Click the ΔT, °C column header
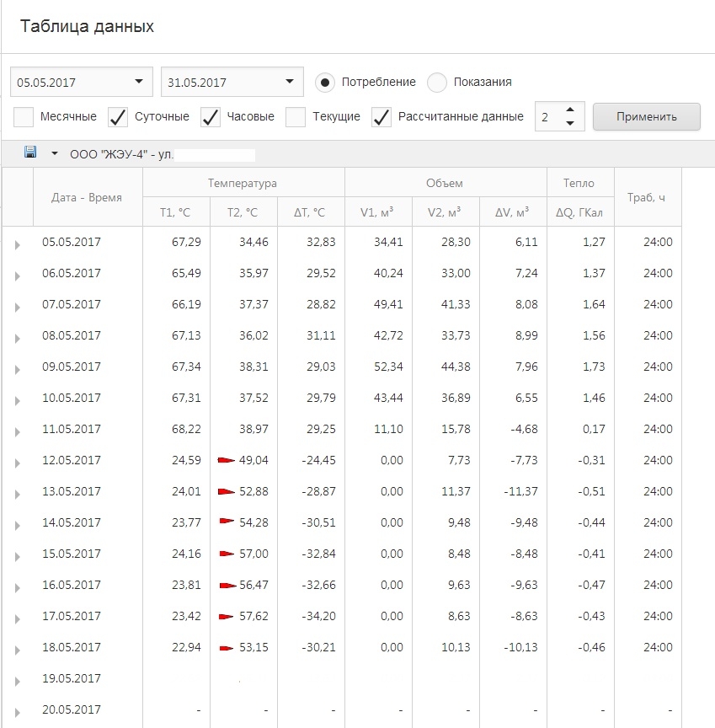 (311, 212)
